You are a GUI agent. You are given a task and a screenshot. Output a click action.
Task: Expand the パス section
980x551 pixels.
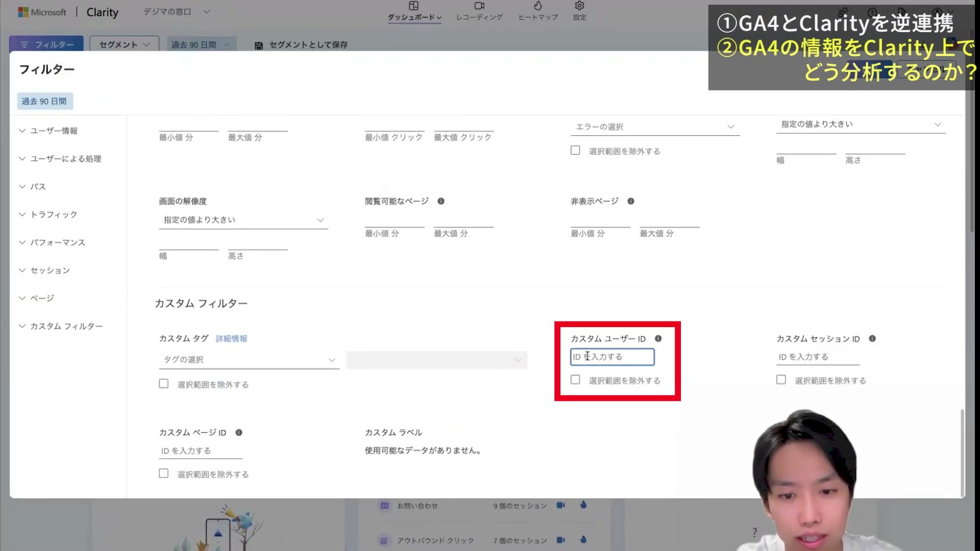coord(33,187)
